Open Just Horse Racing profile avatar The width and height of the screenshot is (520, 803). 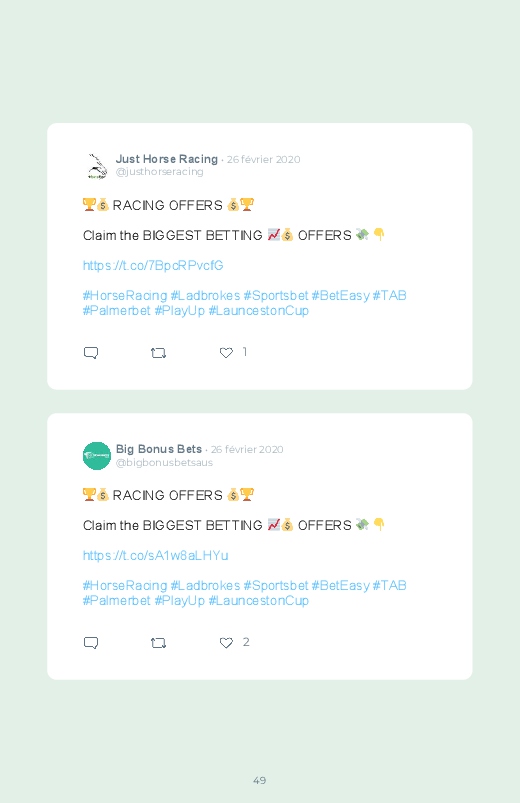[x=97, y=166]
